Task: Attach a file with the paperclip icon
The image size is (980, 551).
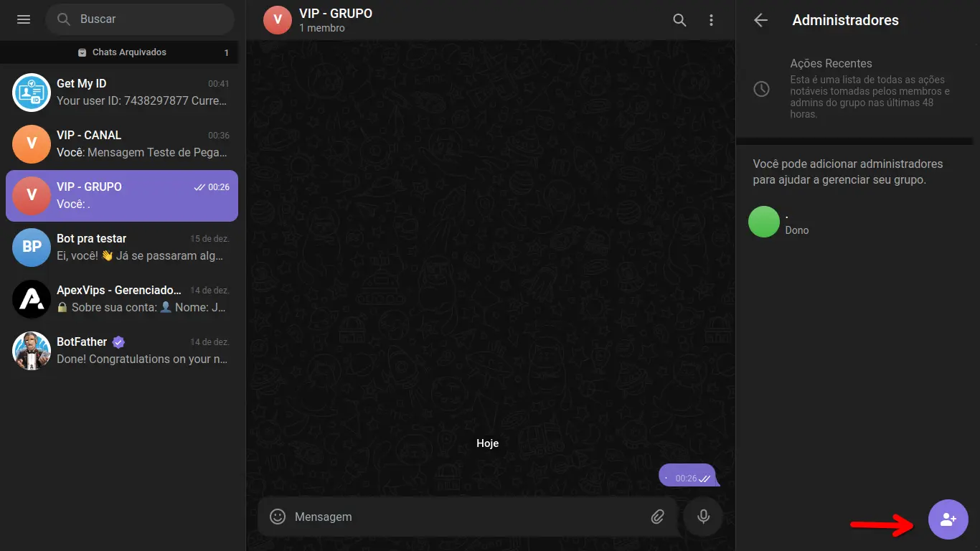Action: click(657, 517)
